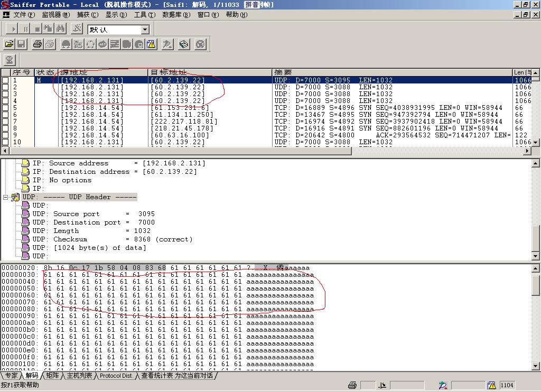Tick the checkbox for packet row 9

click(x=5, y=135)
